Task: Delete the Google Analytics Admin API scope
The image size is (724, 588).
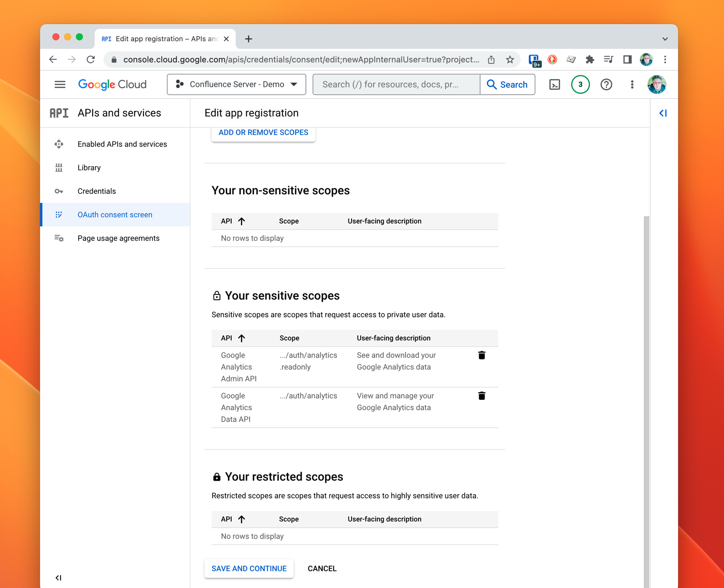Action: pyautogui.click(x=481, y=355)
